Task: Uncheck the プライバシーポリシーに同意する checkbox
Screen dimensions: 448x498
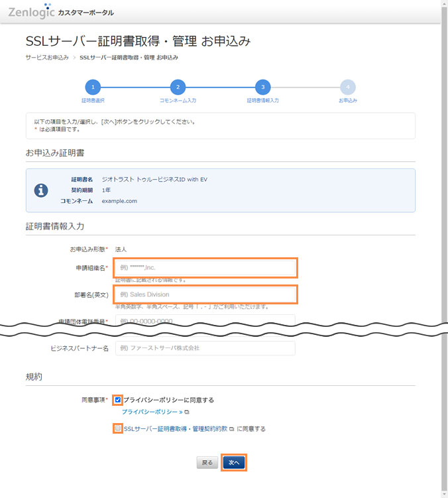Action: [118, 400]
